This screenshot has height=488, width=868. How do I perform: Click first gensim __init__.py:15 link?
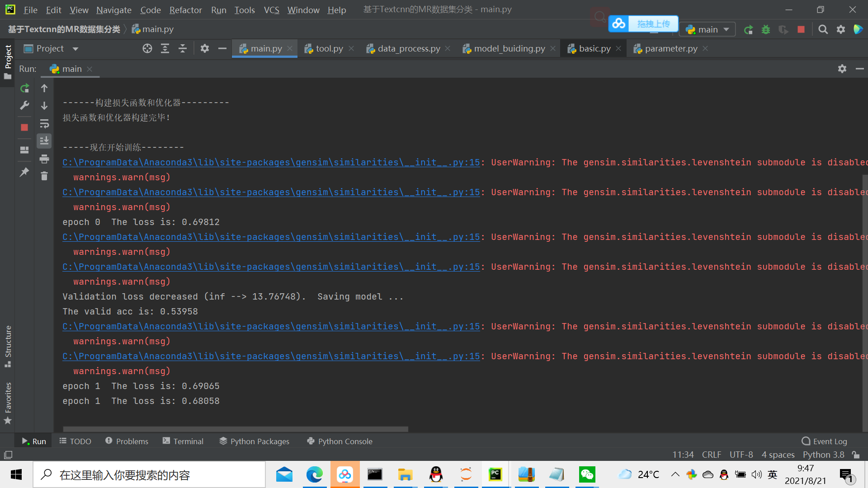[271, 162]
